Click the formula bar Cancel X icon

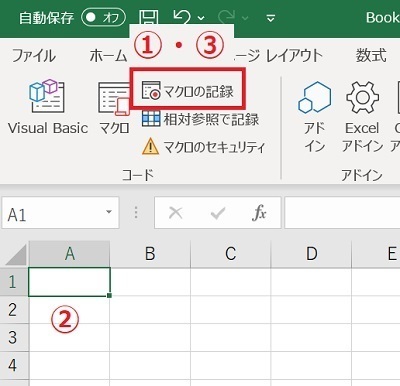pyautogui.click(x=176, y=212)
